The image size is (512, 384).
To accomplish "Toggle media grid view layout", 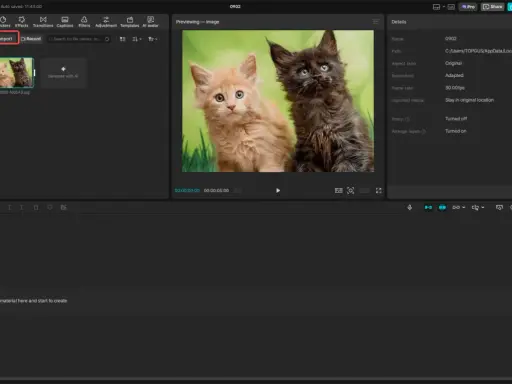I will 123,39.
